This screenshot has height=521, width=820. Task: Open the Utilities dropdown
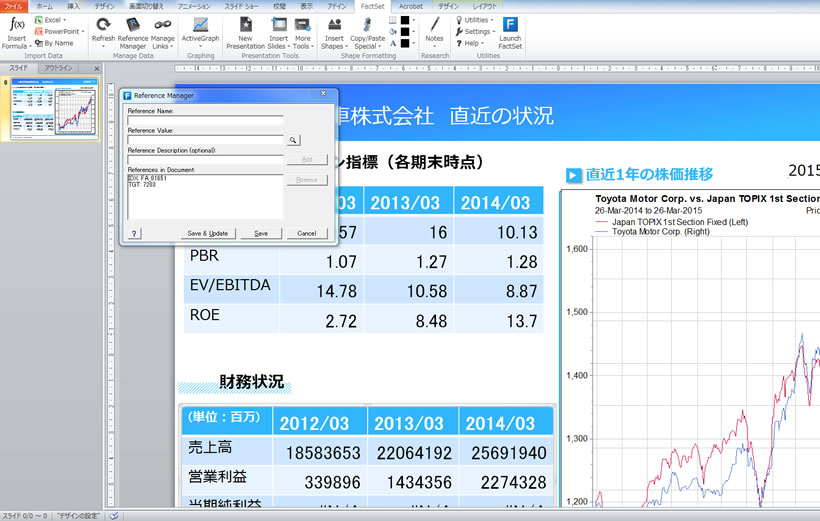pos(475,20)
